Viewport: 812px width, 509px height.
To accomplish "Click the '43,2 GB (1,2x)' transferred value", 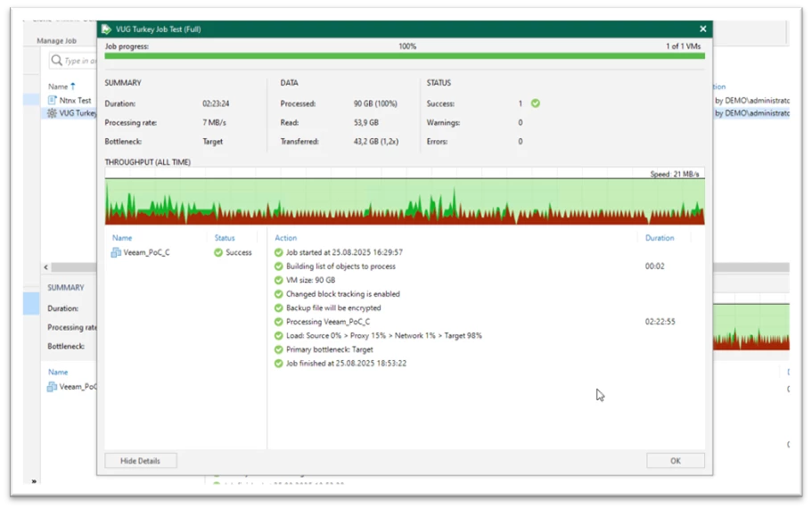I will pyautogui.click(x=376, y=142).
